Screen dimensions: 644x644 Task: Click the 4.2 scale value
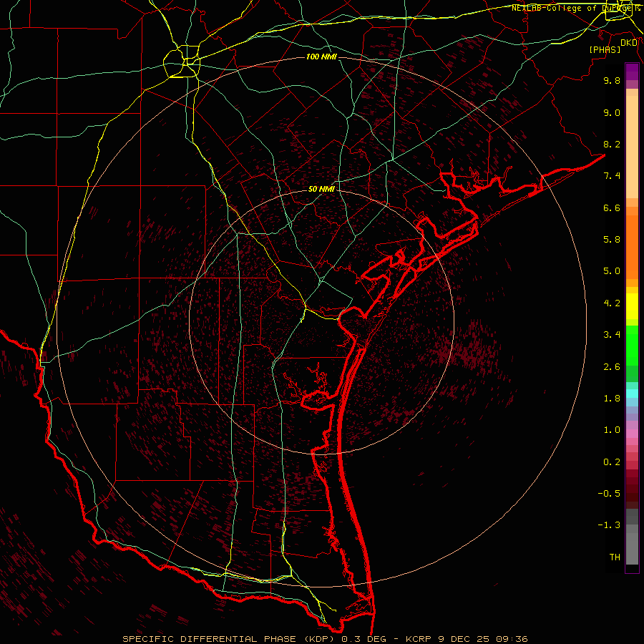[612, 303]
